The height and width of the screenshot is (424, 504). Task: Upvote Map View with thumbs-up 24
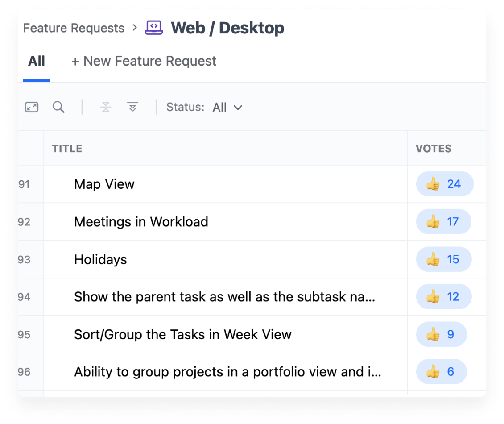(444, 184)
